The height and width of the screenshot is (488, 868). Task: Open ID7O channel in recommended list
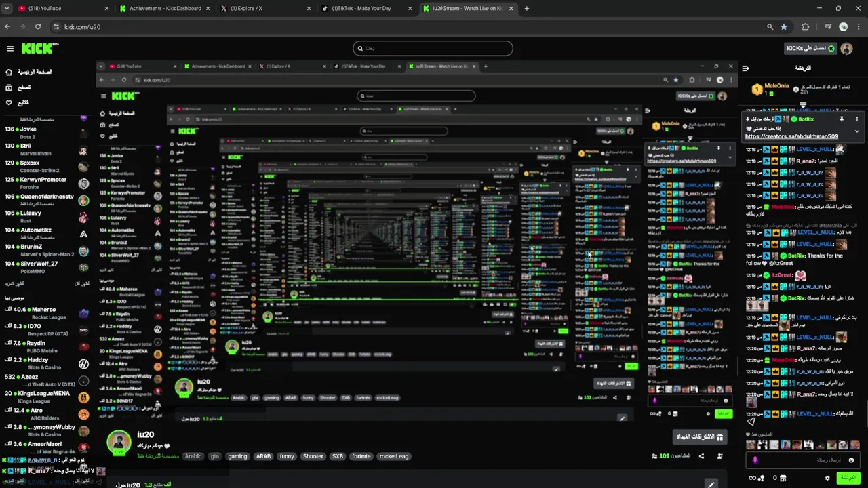coord(47,330)
